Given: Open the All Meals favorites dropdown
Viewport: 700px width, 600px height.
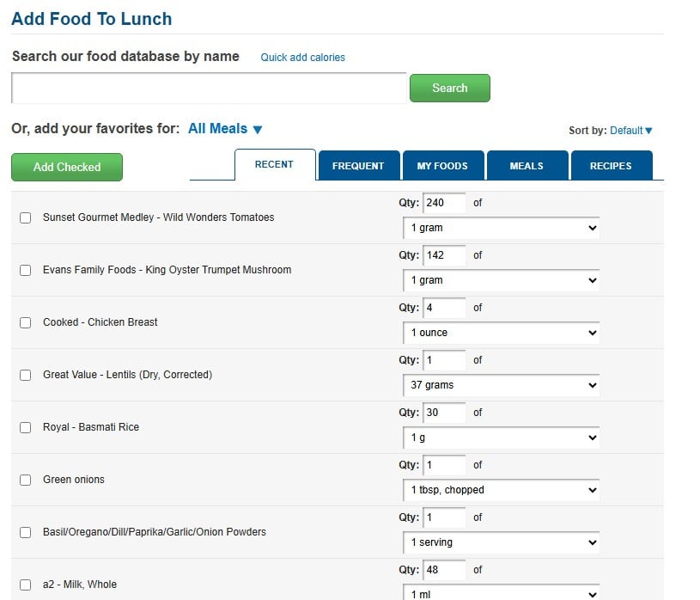Looking at the screenshot, I should point(225,129).
